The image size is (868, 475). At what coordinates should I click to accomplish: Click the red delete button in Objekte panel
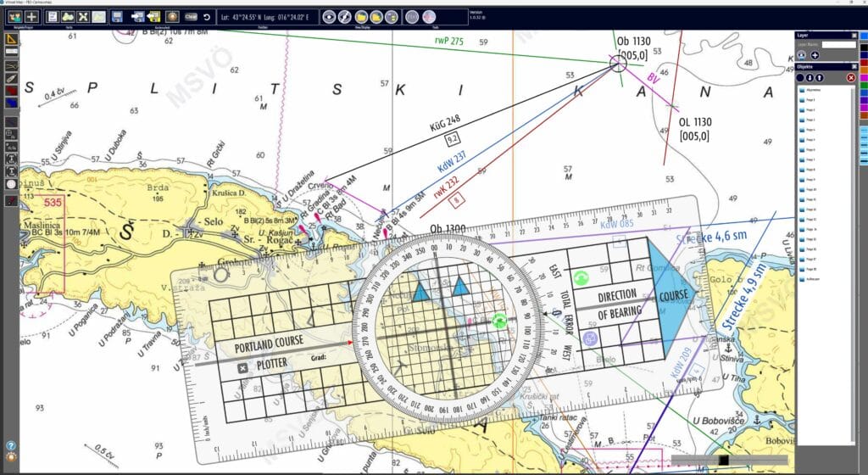tap(851, 77)
